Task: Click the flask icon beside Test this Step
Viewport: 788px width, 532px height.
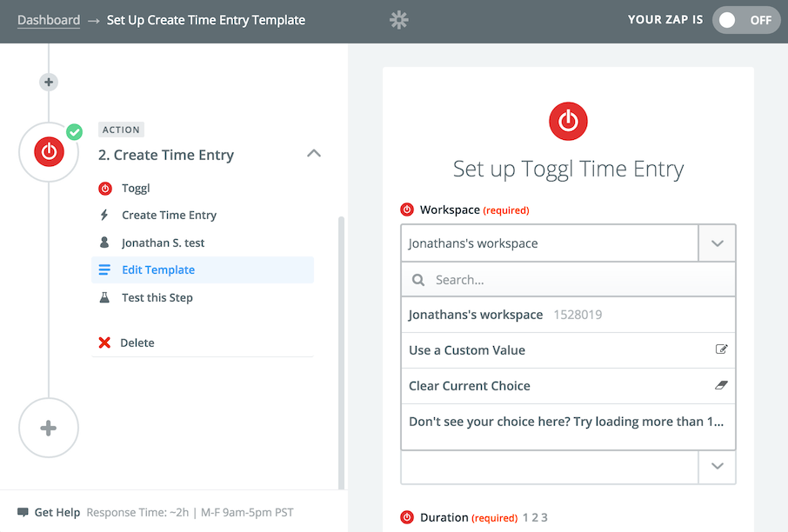Action: [104, 297]
